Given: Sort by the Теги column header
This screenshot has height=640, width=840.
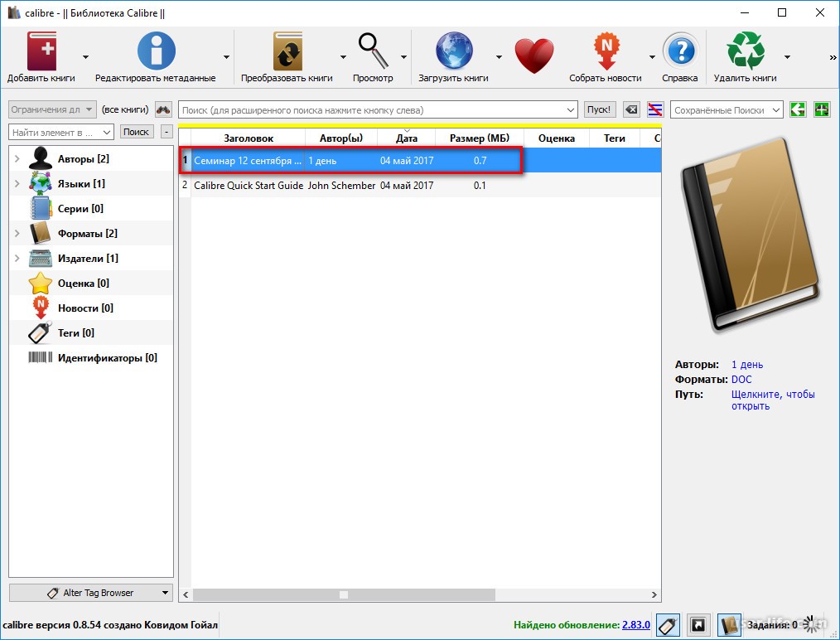Looking at the screenshot, I should (615, 138).
